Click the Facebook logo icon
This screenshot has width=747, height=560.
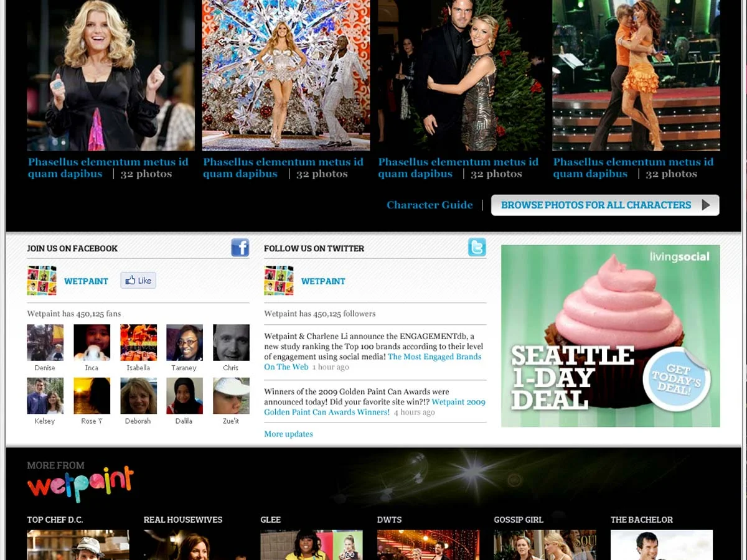(240, 248)
